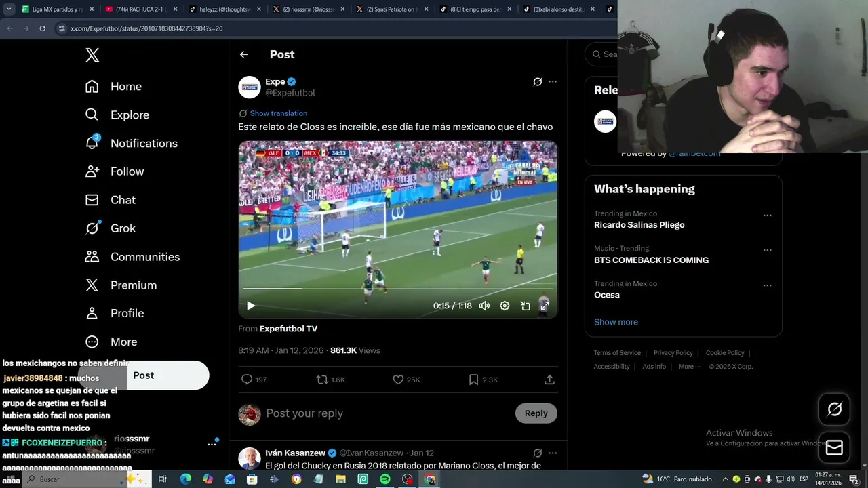Click Show more under What's happening
Screen dimensions: 868x488
(616, 322)
